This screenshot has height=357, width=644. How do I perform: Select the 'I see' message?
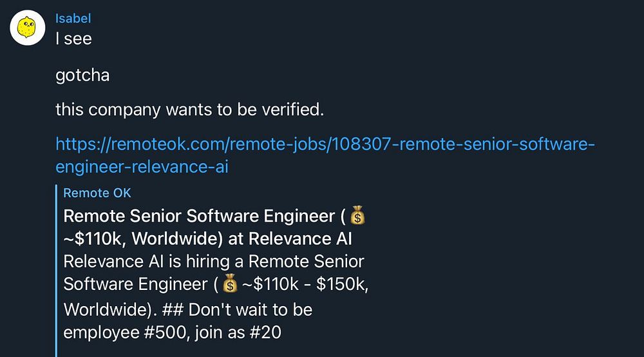tap(73, 39)
